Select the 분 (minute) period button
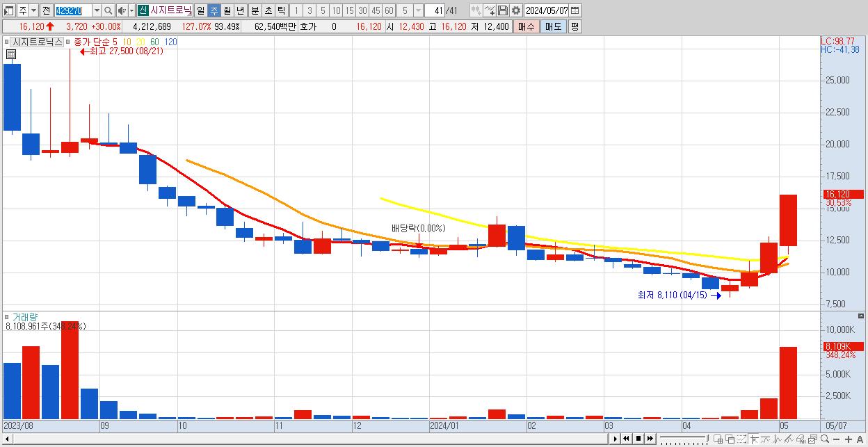This screenshot has height=447, width=868. [x=255, y=10]
